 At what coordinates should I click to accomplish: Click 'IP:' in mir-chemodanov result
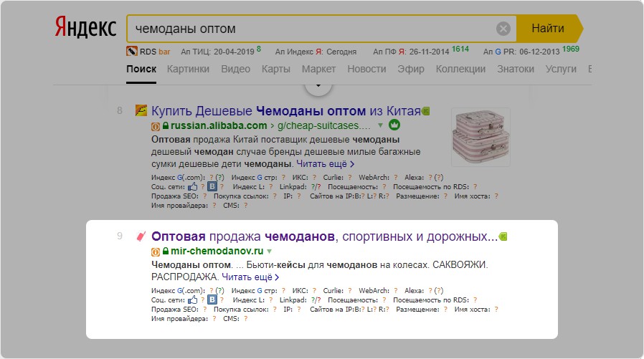click(288, 310)
